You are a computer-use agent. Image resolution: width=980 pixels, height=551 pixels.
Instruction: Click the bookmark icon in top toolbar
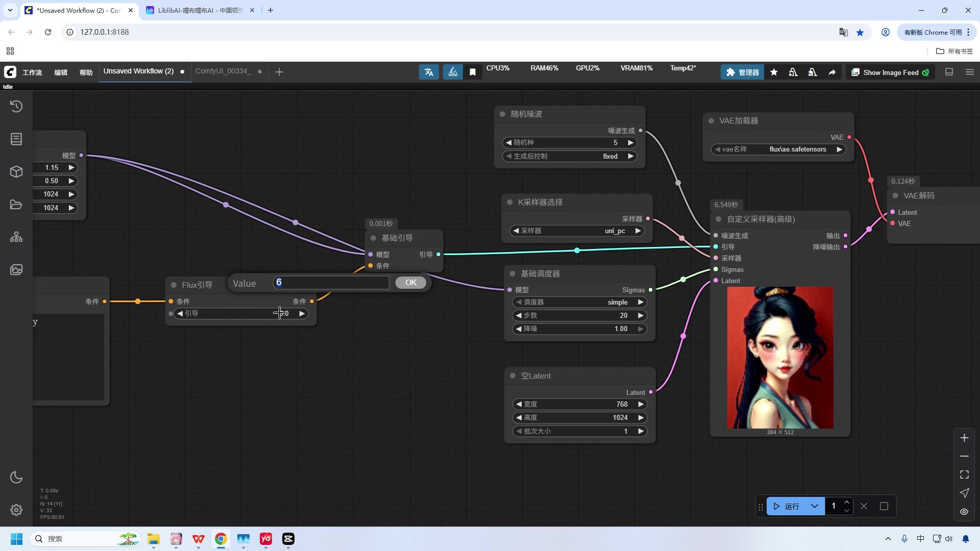(473, 72)
